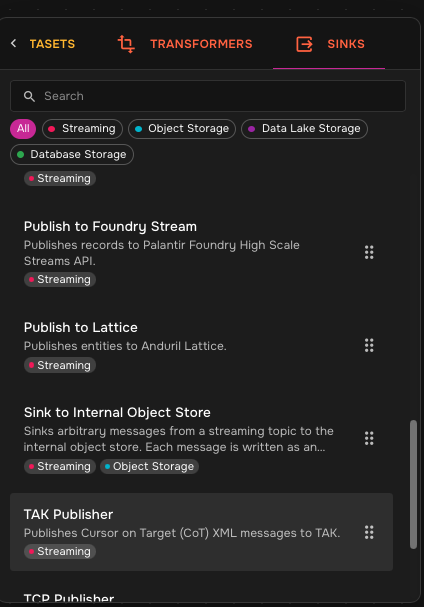Click the left chevron next to Datasets
424x607 pixels.
point(14,43)
